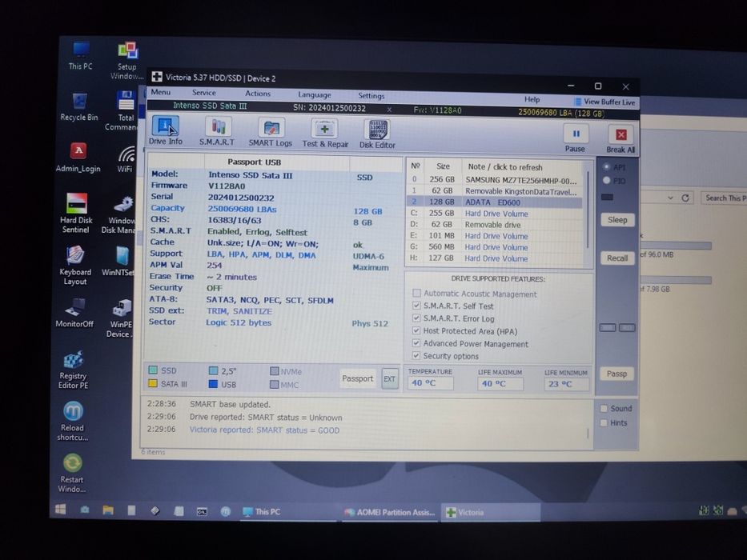Viewport: 747px width, 560px height.
Task: Toggle S.M.A.R.T. Self Test checkbox
Action: (416, 306)
